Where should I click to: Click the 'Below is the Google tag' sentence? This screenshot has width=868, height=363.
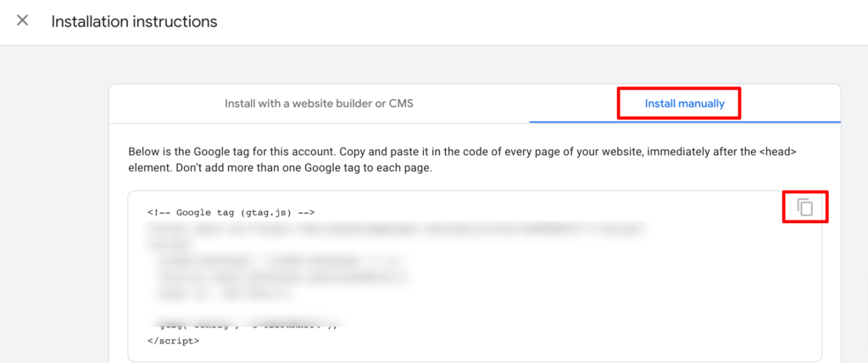click(x=229, y=152)
